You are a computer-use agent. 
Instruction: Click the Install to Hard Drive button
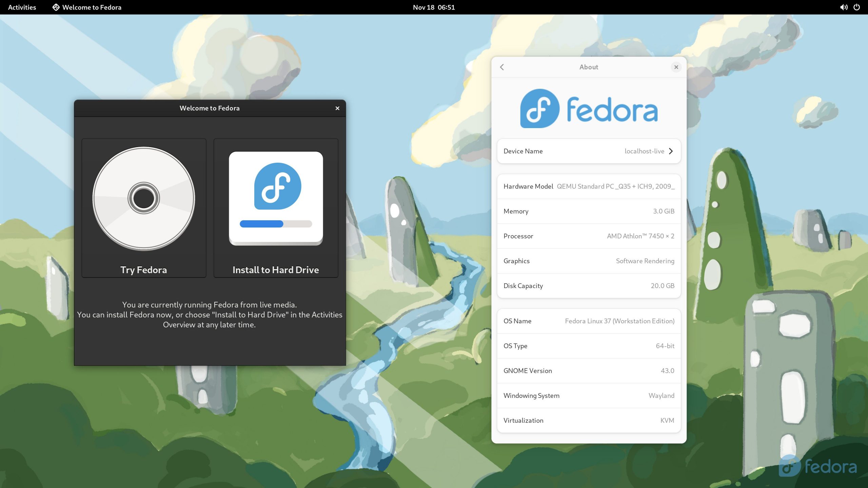coord(275,207)
